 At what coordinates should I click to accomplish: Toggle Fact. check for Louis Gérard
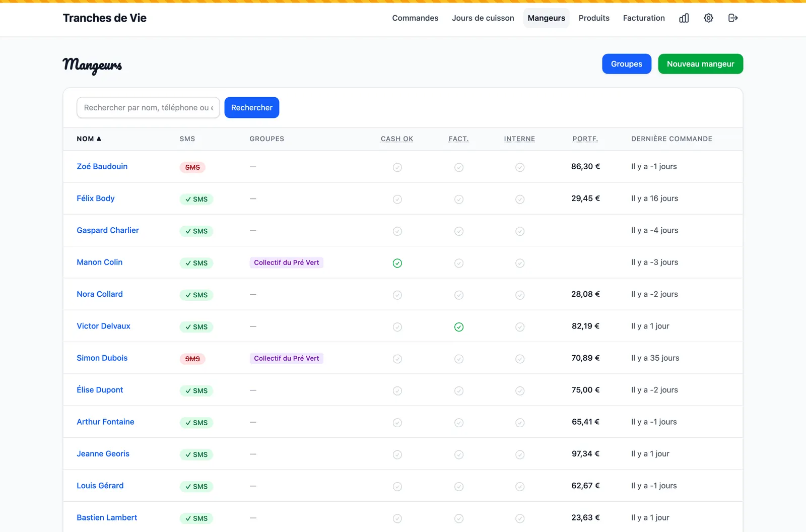459,487
